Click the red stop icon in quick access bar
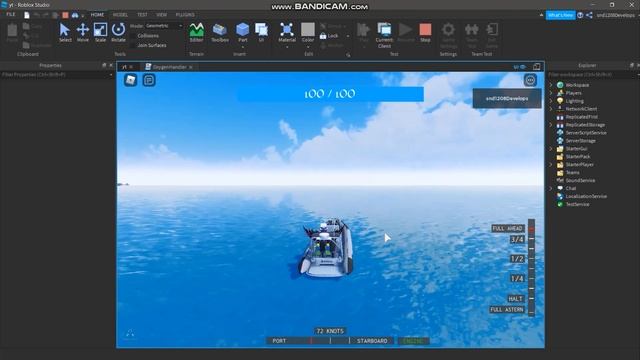The image size is (640, 360). [x=65, y=15]
